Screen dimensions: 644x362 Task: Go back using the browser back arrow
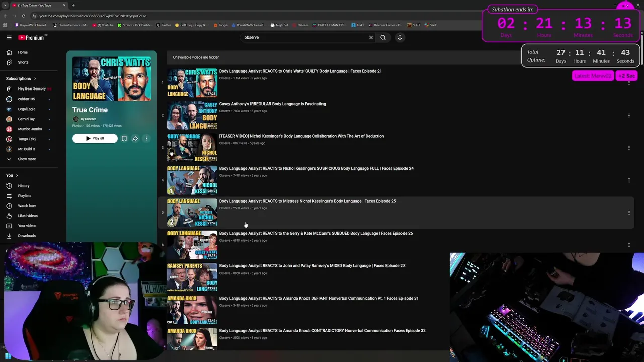pos(6,16)
